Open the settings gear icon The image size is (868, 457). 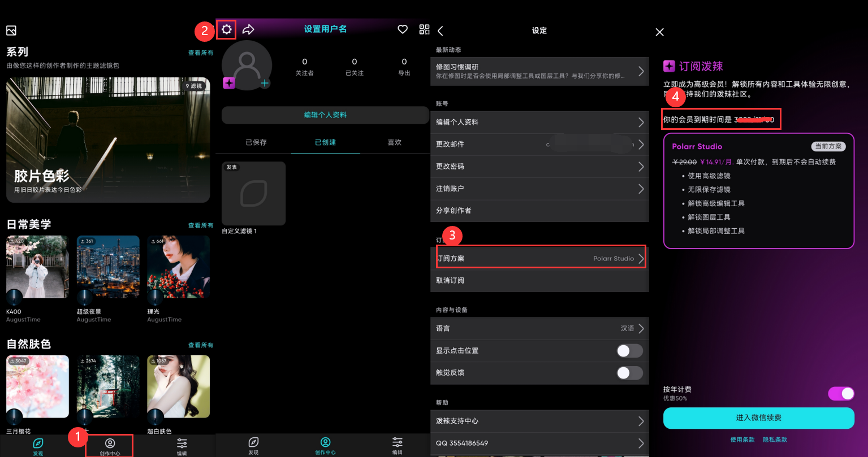[226, 29]
